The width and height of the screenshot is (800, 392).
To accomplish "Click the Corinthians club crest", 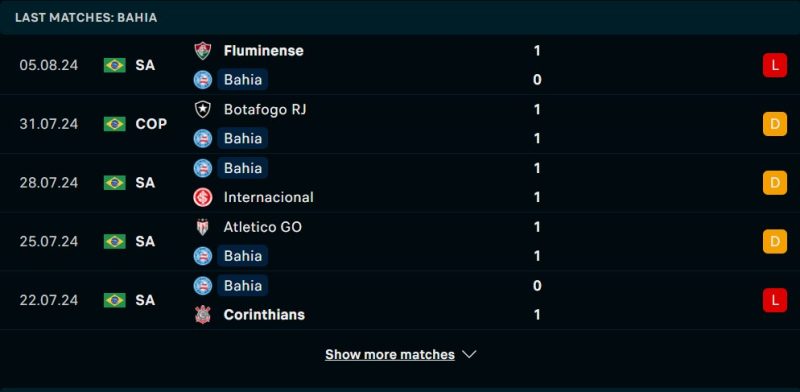I will click(203, 314).
